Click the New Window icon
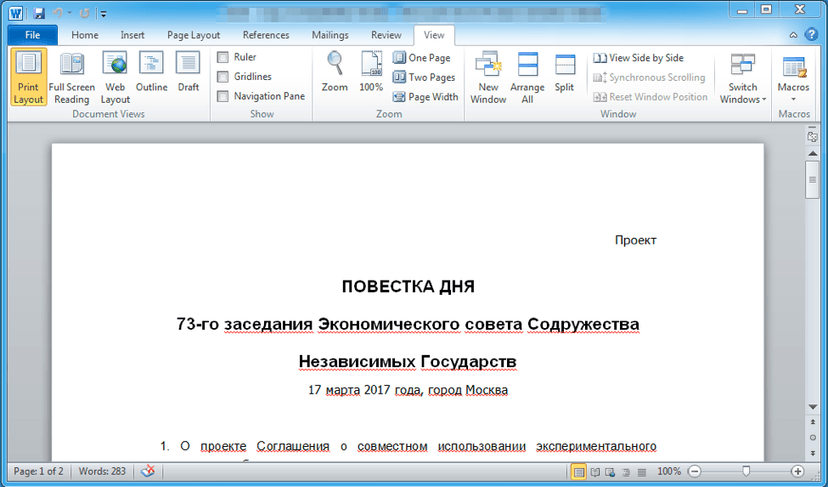 pyautogui.click(x=488, y=78)
